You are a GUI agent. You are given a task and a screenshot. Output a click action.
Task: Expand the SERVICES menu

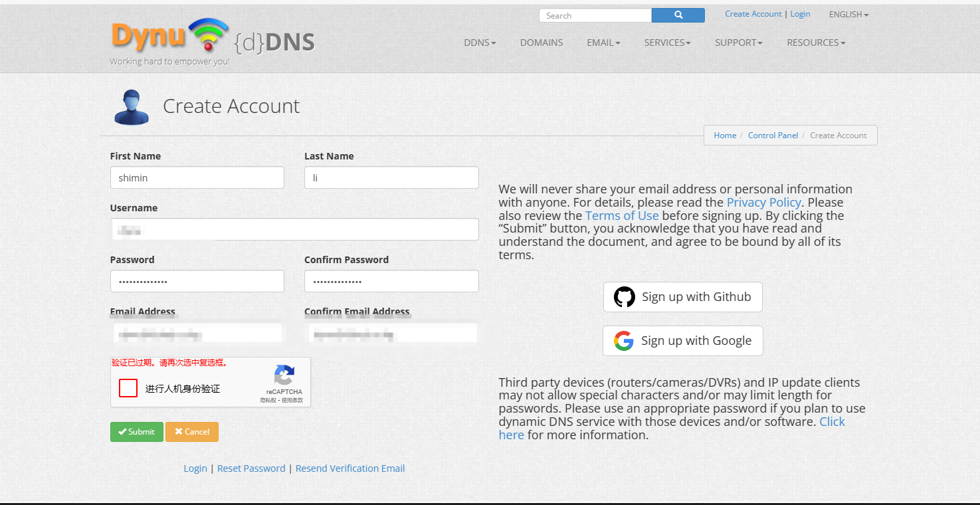[667, 43]
